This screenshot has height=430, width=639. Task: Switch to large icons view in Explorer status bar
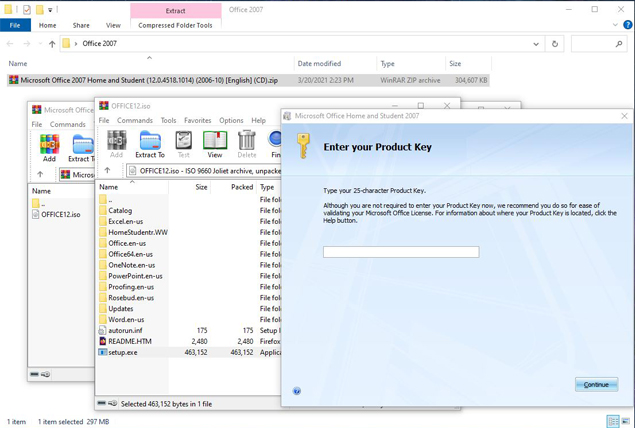[626, 421]
